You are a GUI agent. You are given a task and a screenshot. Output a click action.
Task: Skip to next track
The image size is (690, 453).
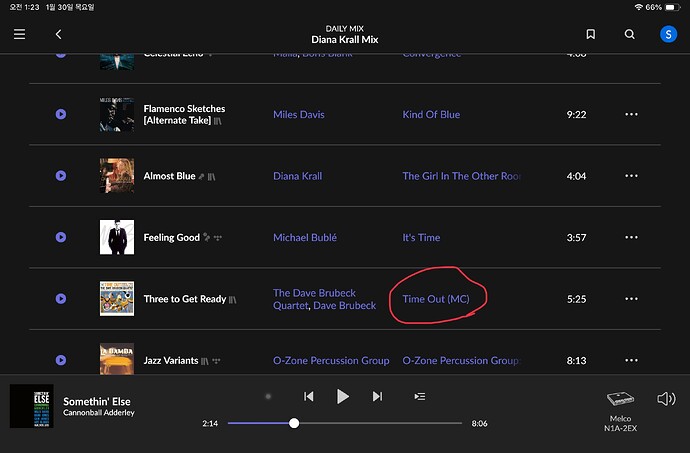click(x=377, y=396)
